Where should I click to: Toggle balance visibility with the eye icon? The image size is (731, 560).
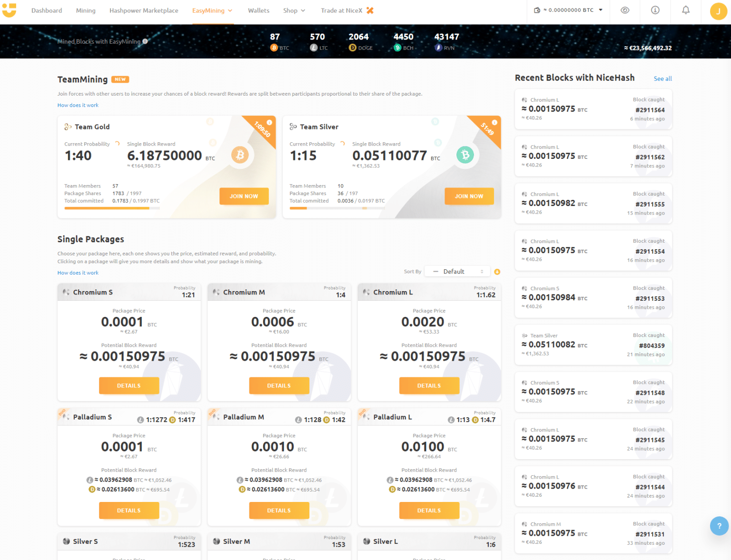[x=625, y=10]
